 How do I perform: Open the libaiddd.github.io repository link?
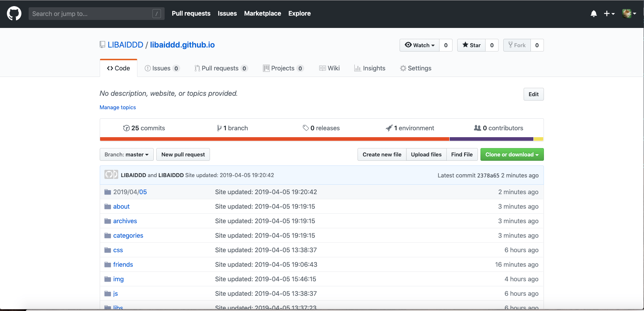tap(182, 45)
